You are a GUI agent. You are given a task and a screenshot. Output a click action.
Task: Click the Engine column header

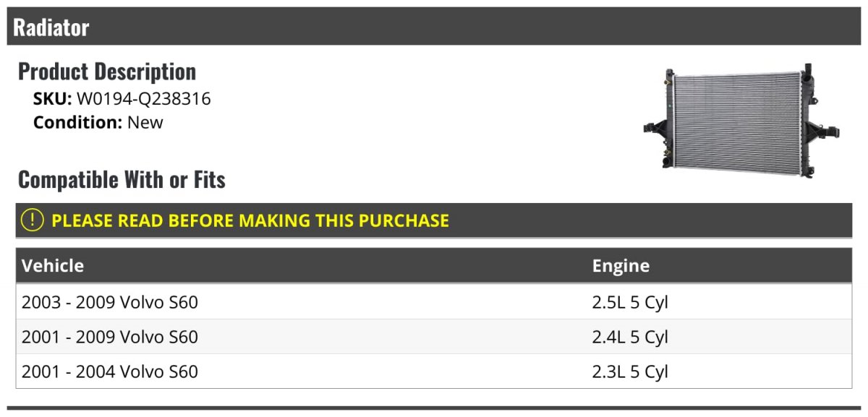(621, 265)
